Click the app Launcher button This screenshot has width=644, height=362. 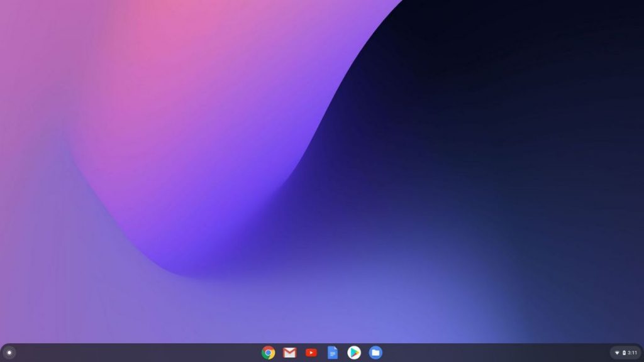tap(9, 353)
